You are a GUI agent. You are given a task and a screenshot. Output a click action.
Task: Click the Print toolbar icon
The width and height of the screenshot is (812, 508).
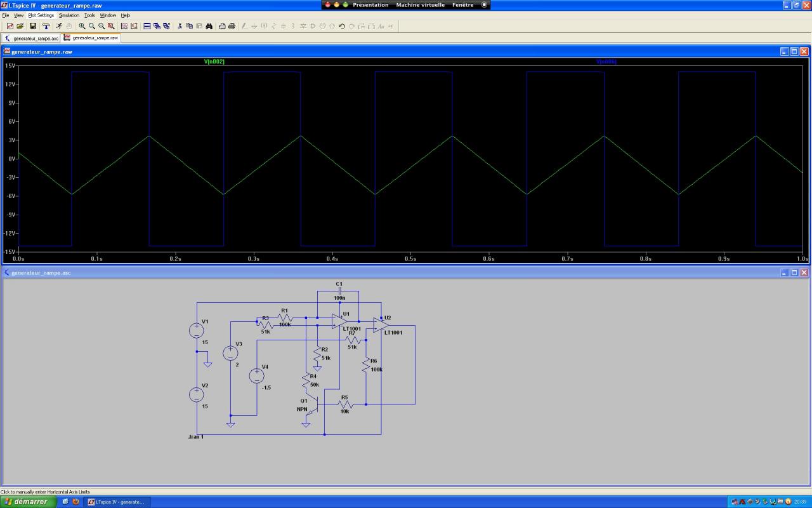pos(232,26)
